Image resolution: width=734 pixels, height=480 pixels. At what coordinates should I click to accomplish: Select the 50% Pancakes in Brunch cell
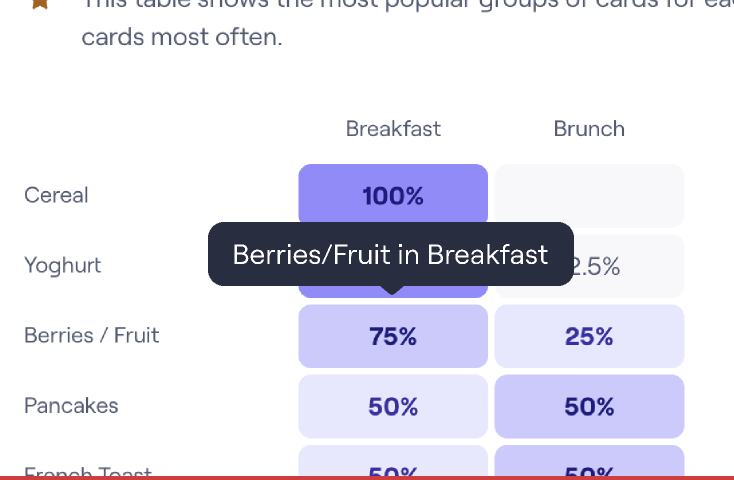point(589,406)
